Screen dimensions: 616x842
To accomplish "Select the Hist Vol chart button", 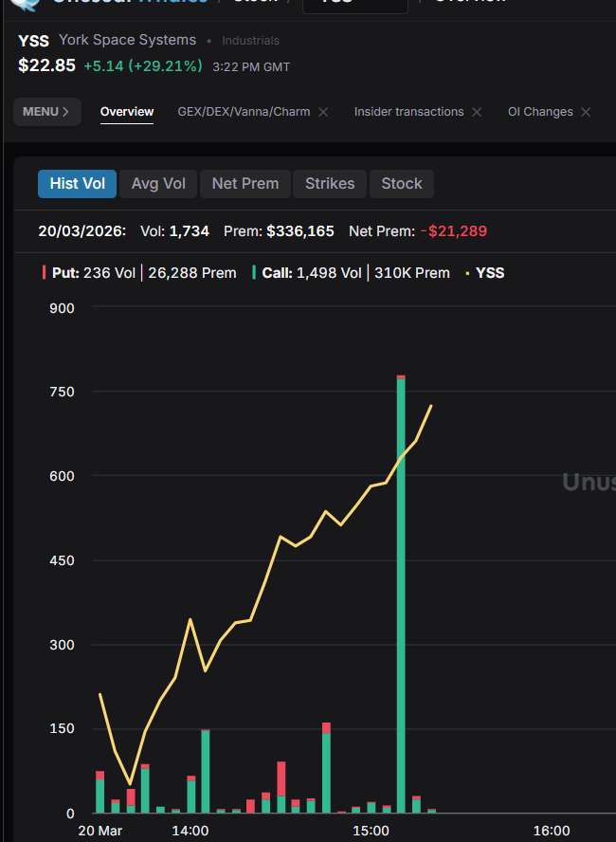I will [x=78, y=184].
